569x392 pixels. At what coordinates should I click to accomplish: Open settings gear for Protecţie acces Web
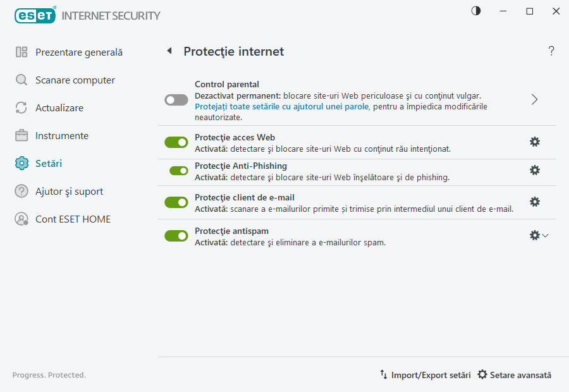535,142
